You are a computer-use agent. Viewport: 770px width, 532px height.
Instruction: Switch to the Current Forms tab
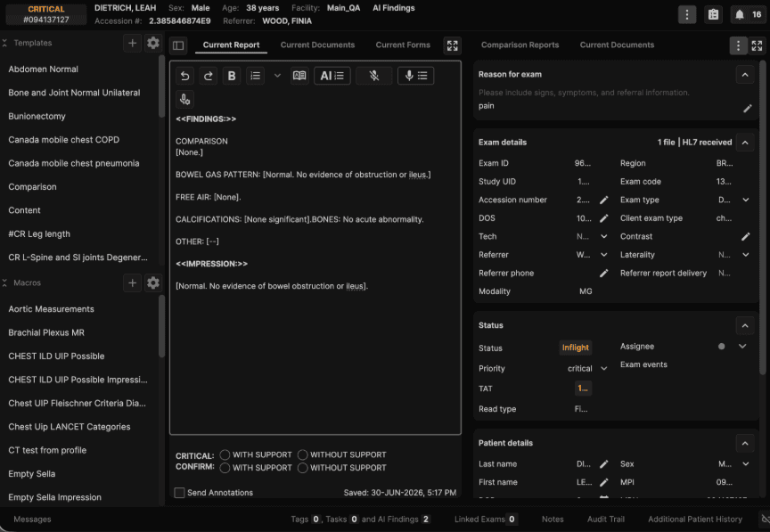[403, 45]
